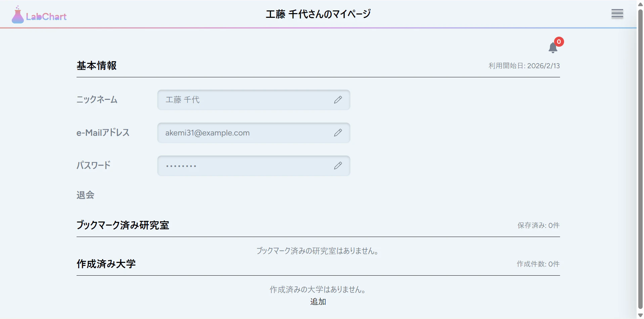Image resolution: width=644 pixels, height=319 pixels.
Task: Open the hamburger menu
Action: [x=617, y=13]
